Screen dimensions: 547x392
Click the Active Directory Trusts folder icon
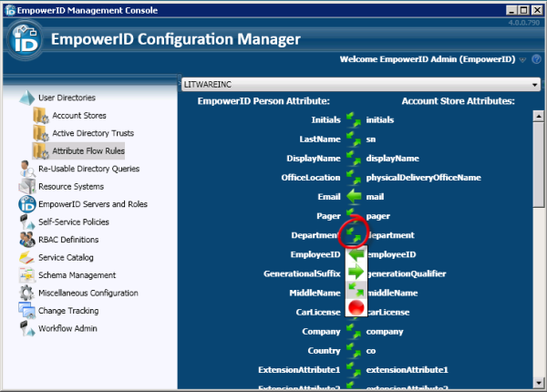click(41, 133)
